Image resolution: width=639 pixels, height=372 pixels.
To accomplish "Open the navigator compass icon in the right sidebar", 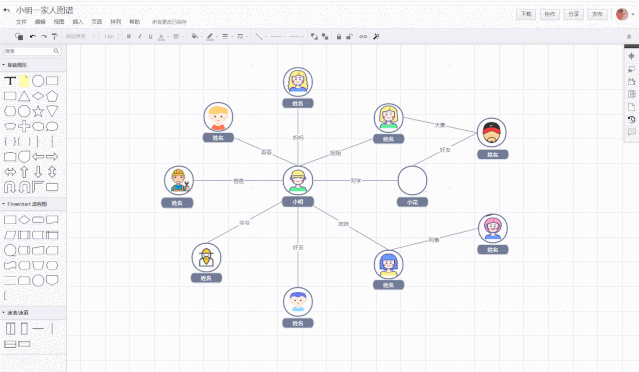I will click(631, 56).
